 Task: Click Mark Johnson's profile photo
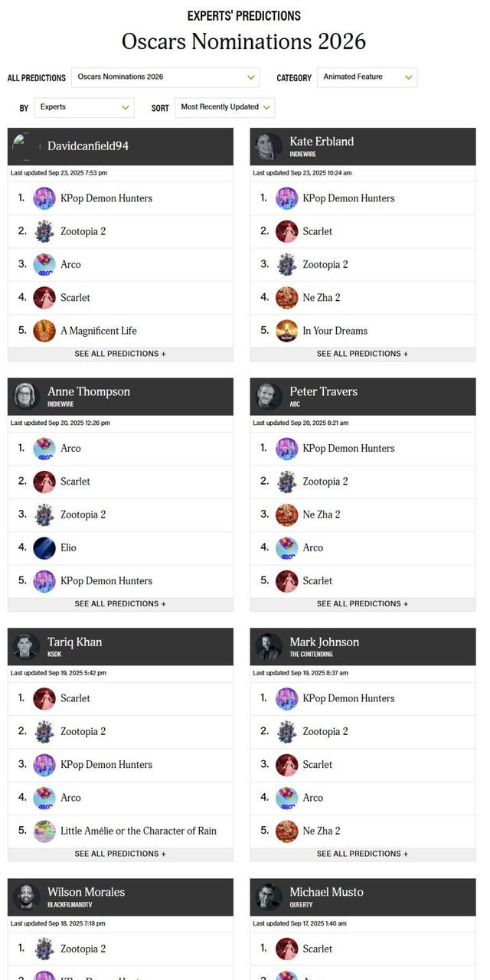click(269, 647)
